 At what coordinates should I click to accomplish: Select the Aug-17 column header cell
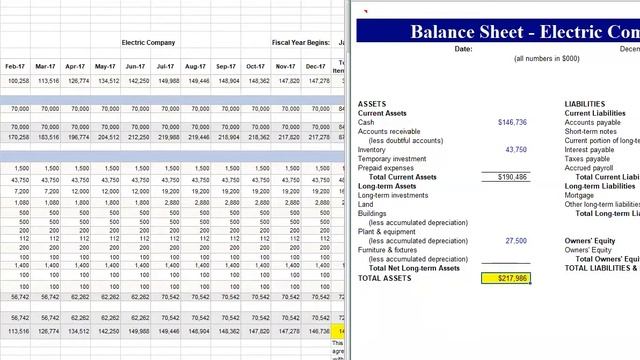coord(196,67)
